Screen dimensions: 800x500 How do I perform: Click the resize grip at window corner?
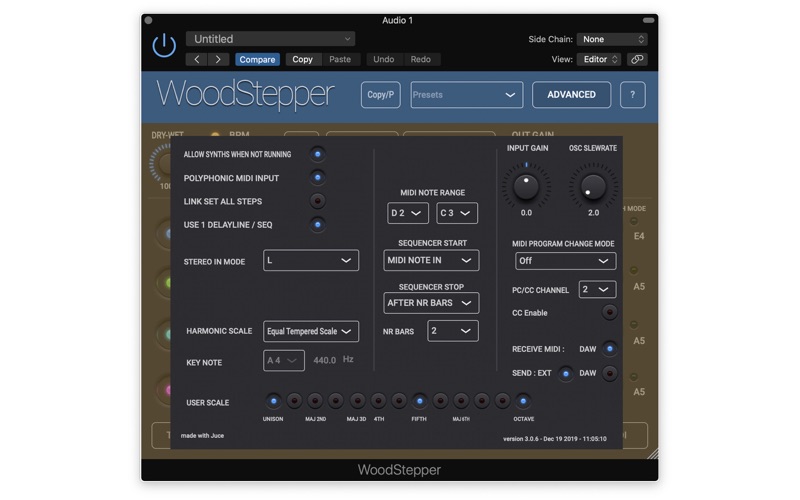653,454
